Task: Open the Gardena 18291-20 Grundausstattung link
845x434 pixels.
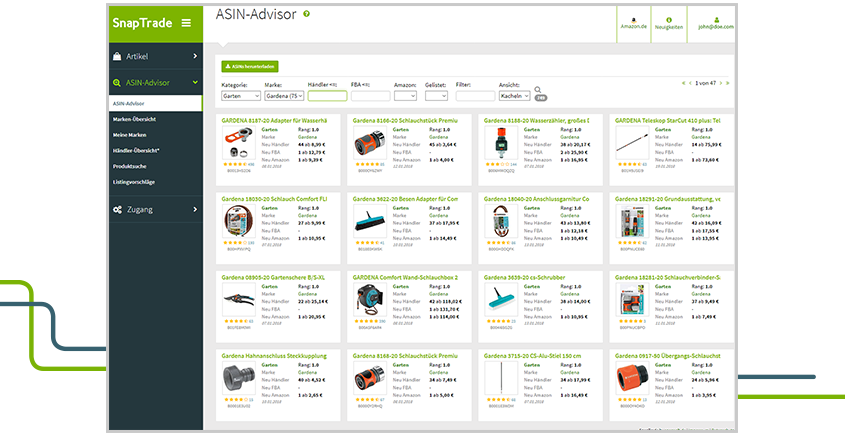Action: [667, 199]
